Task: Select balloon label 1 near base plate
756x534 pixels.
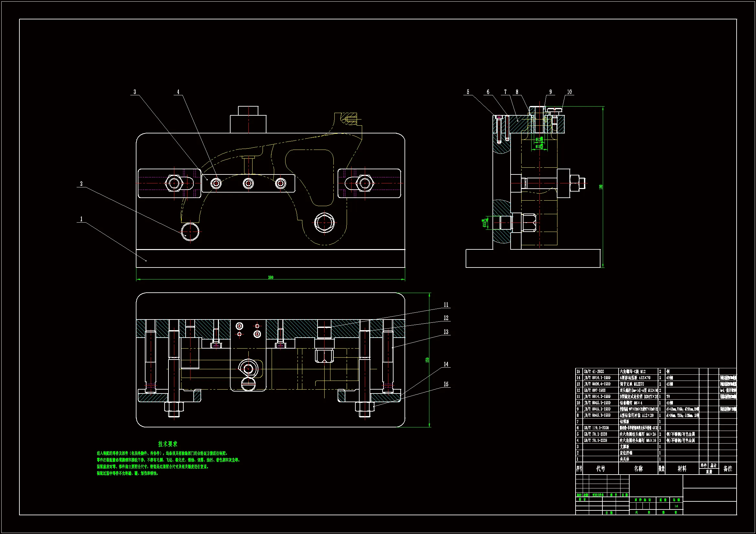Action: coord(81,219)
